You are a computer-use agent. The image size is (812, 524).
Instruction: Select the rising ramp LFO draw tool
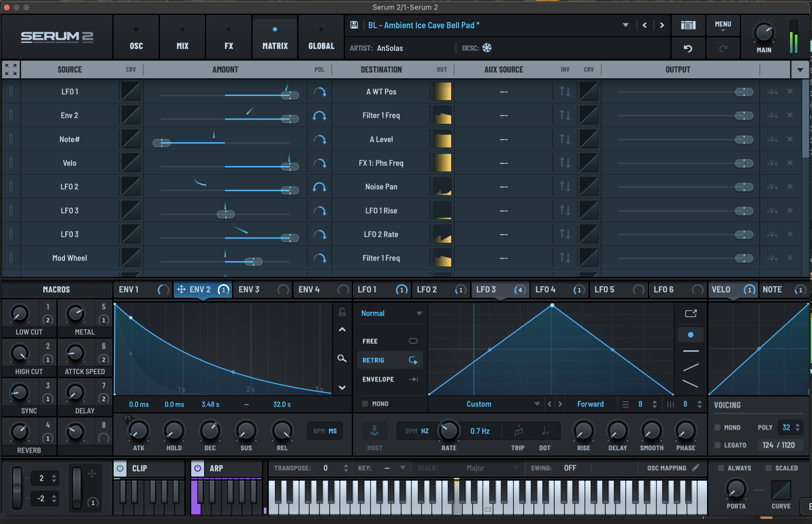pyautogui.click(x=691, y=367)
